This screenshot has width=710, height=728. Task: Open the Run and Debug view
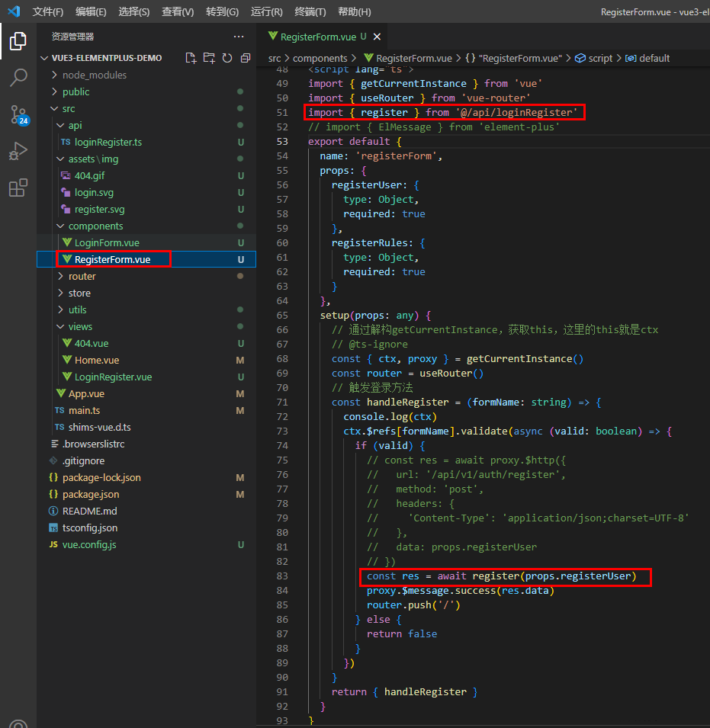point(18,151)
